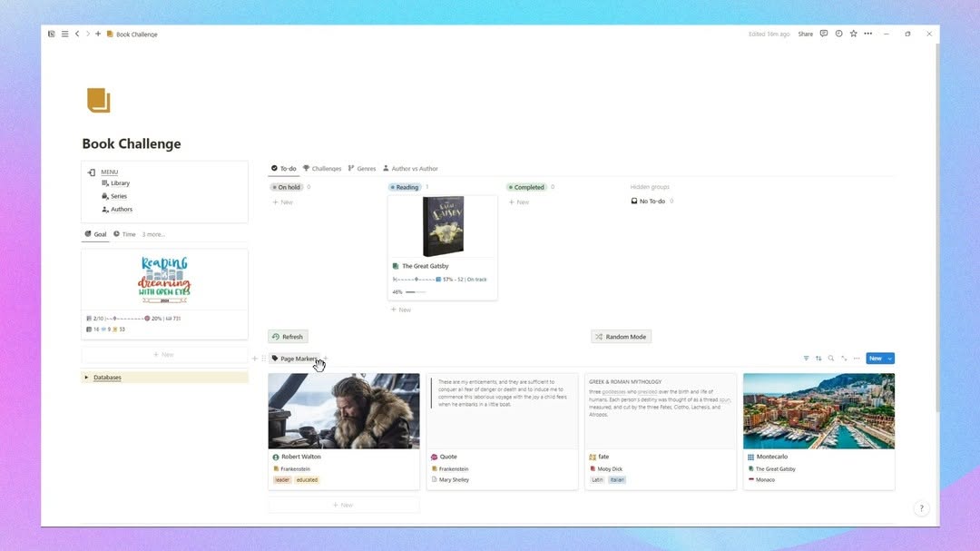The height and width of the screenshot is (551, 980).
Task: Favorite this page with the star
Action: coord(853,34)
